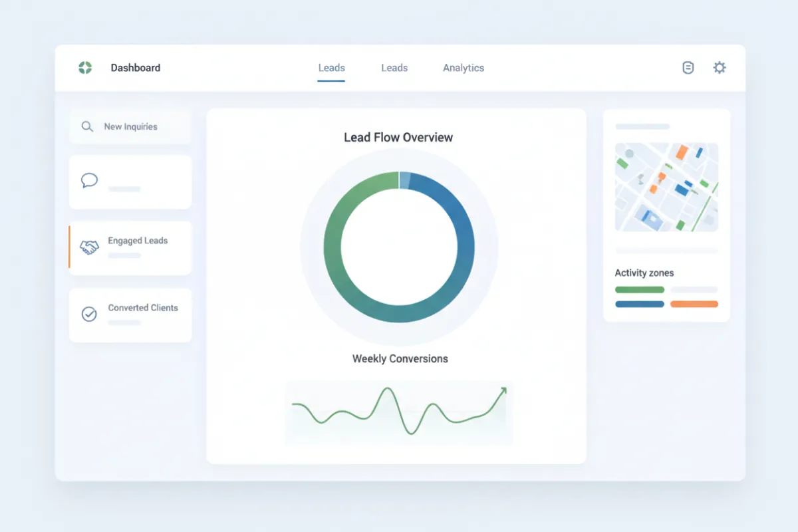798x532 pixels.
Task: Open the settings gear icon
Action: [720, 67]
